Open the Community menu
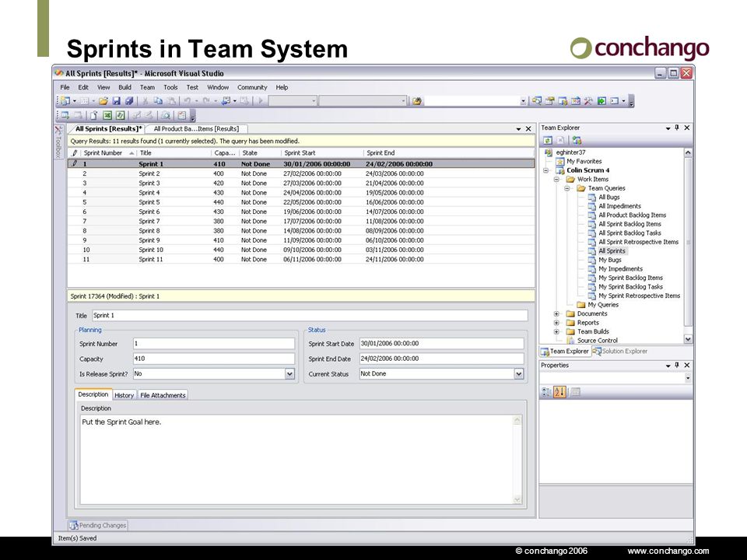This screenshot has height=560, width=747. click(x=252, y=88)
